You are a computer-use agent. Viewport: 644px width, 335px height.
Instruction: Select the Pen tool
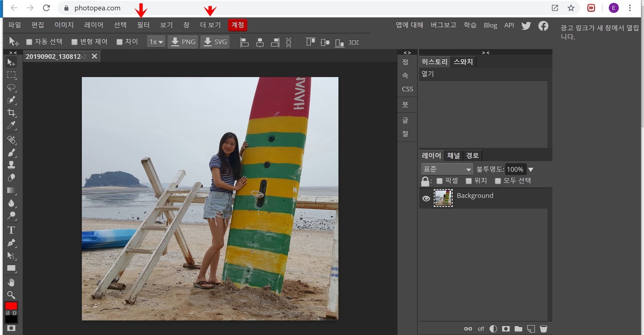(11, 243)
